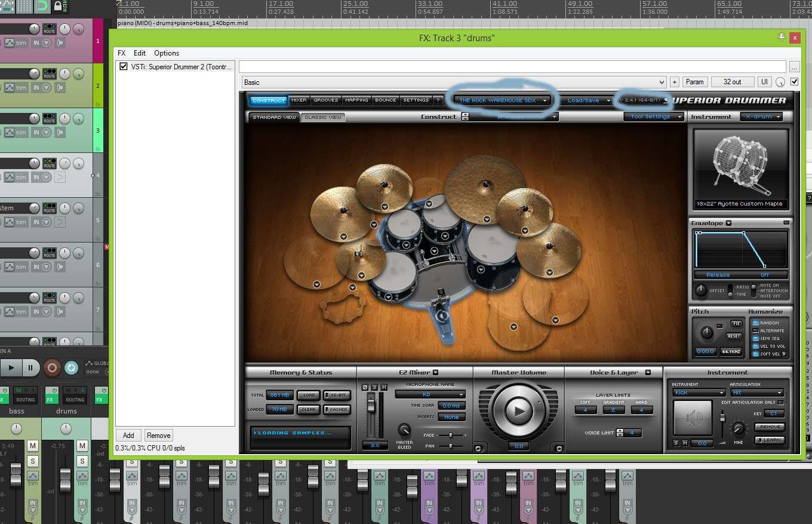The height and width of the screenshot is (524, 812).
Task: Click the Clear samples button
Action: pos(309,409)
